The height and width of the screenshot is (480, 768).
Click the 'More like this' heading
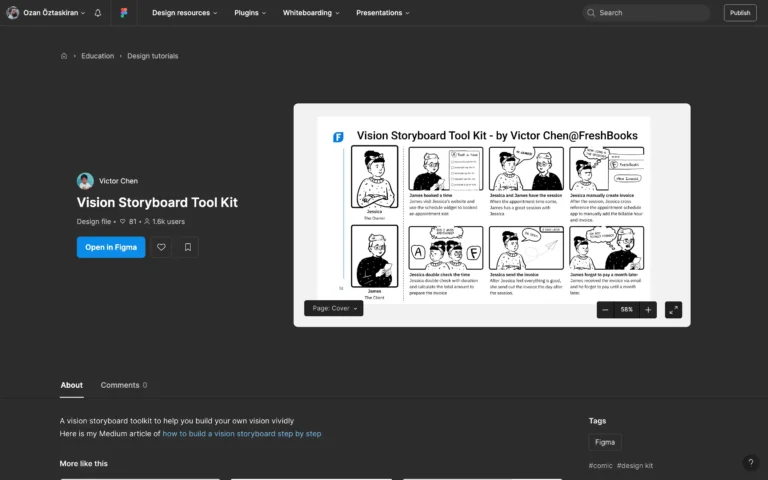[84, 463]
